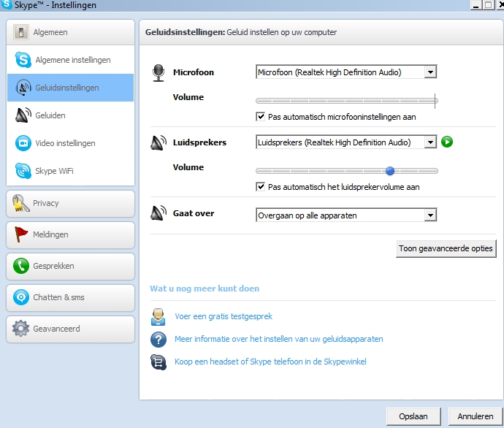Viewport: 504px width, 428px height.
Task: Open the Gaat over dropdown
Action: (x=346, y=215)
